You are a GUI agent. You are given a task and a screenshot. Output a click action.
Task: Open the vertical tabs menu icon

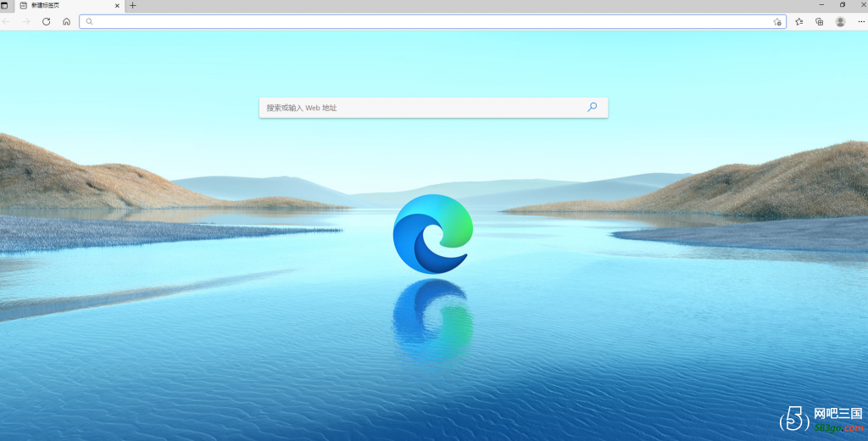click(x=4, y=6)
